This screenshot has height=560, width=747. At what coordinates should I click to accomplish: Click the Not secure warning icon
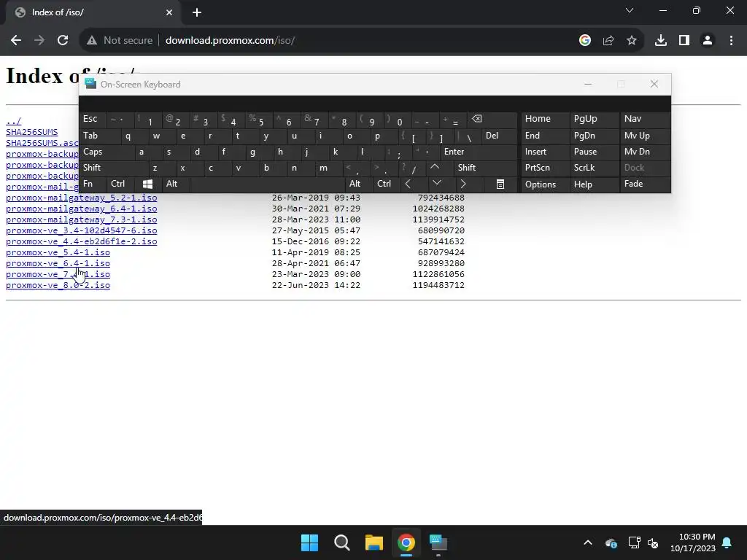tap(92, 41)
